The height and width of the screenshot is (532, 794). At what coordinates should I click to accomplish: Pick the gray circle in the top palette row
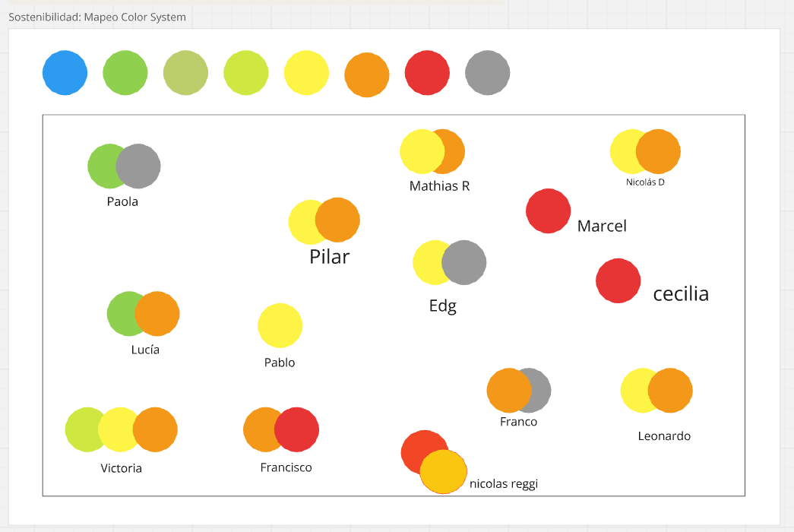488,74
